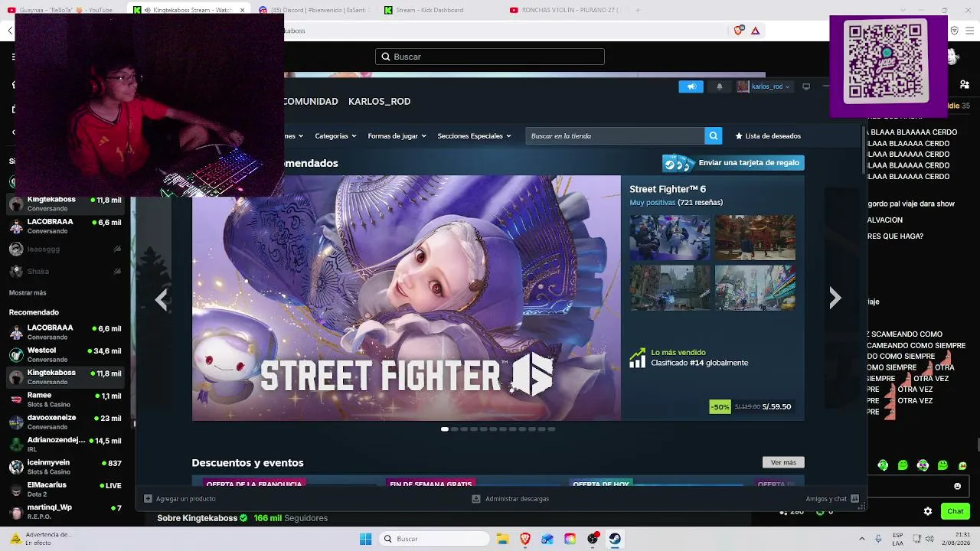Select first carousel pagination dot
Image resolution: width=980 pixels, height=551 pixels.
(445, 429)
